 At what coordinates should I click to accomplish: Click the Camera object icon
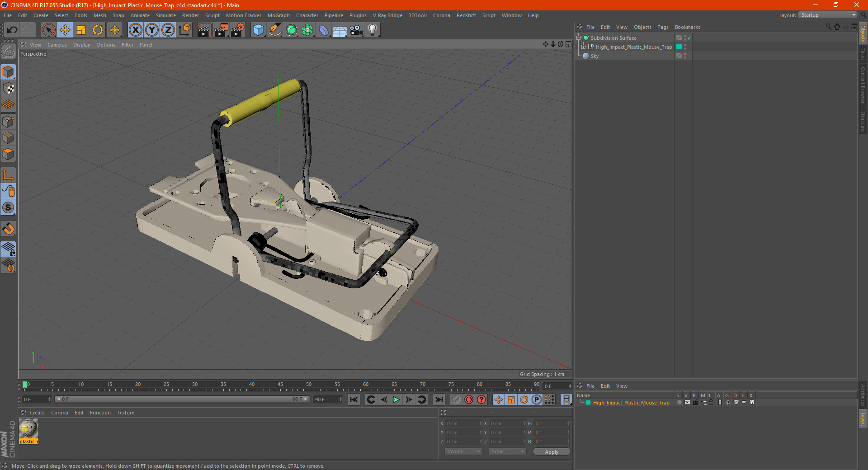(x=356, y=30)
